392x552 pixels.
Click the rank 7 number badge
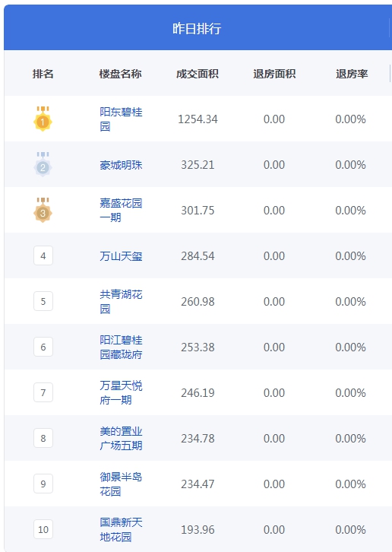tap(43, 392)
